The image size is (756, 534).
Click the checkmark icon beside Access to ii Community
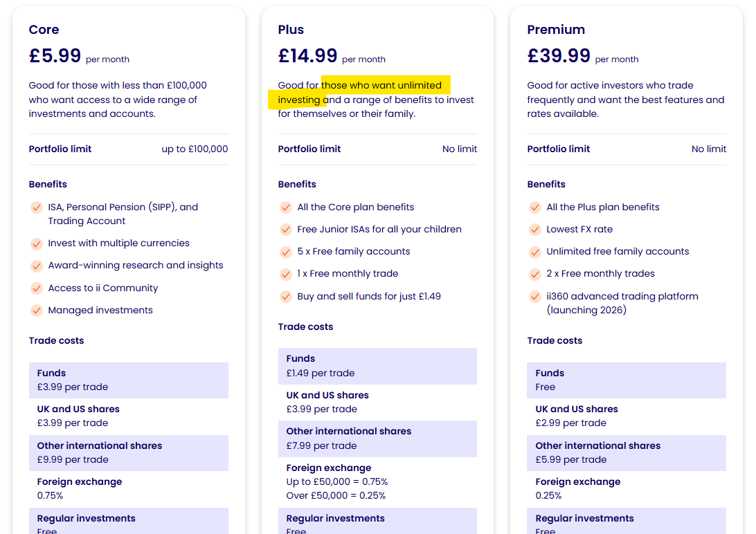pyautogui.click(x=37, y=288)
